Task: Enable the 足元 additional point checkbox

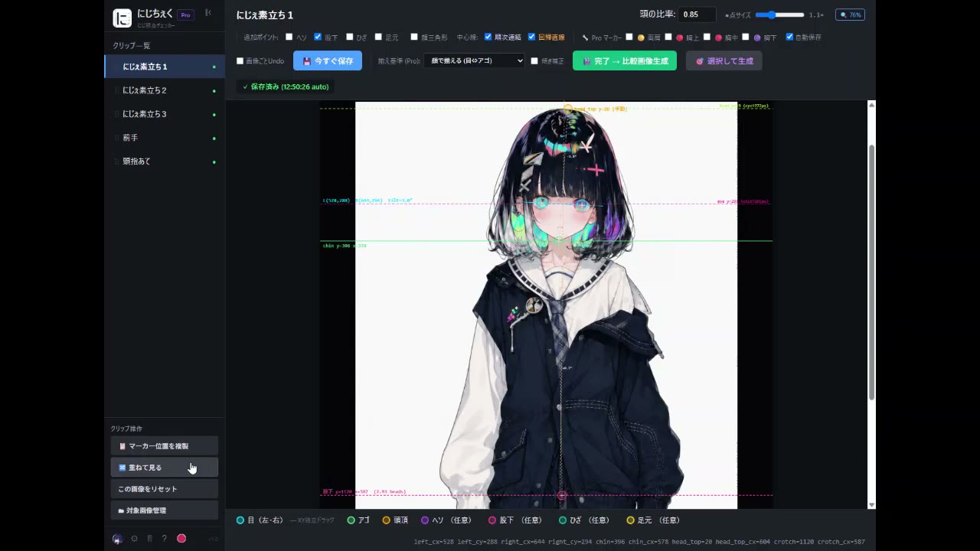Action: 378,37
